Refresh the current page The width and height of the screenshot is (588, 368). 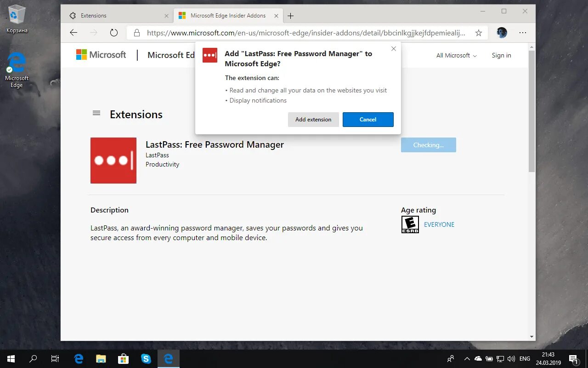[114, 33]
